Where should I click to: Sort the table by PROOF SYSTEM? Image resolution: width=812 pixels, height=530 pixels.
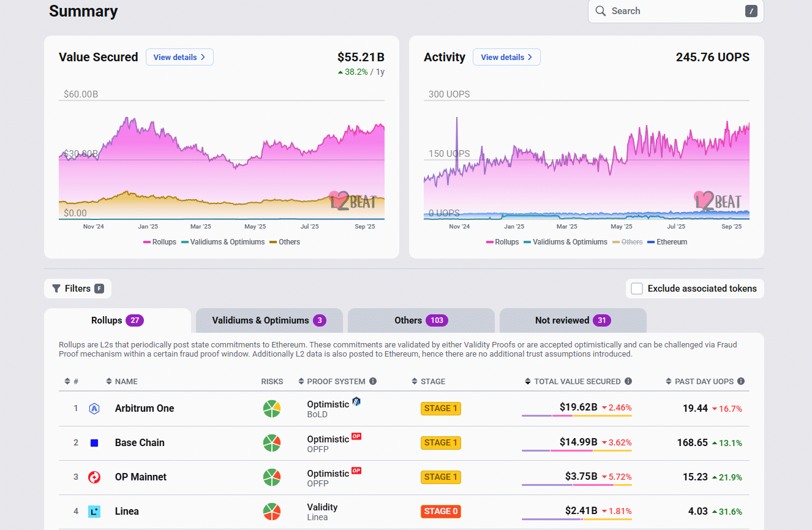[x=332, y=381]
